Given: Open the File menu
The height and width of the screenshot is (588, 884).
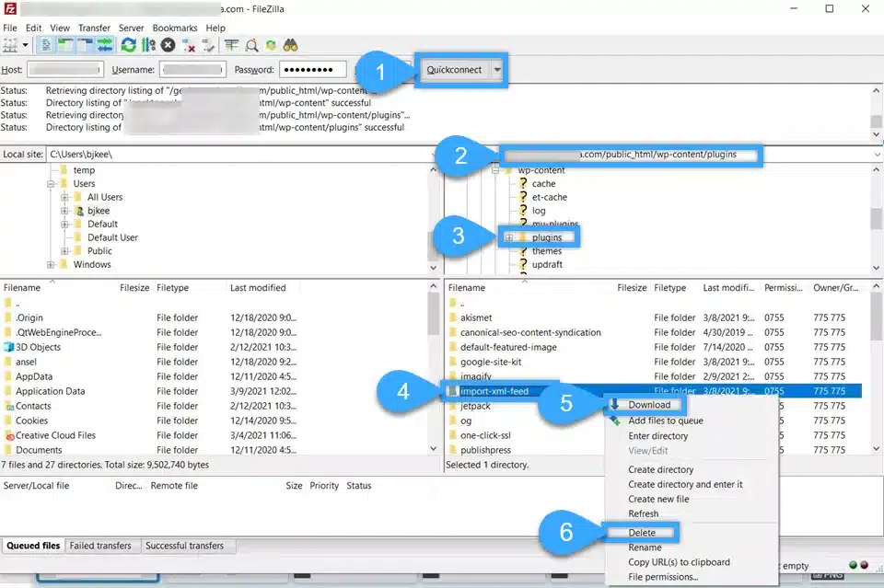Looking at the screenshot, I should pyautogui.click(x=9, y=28).
